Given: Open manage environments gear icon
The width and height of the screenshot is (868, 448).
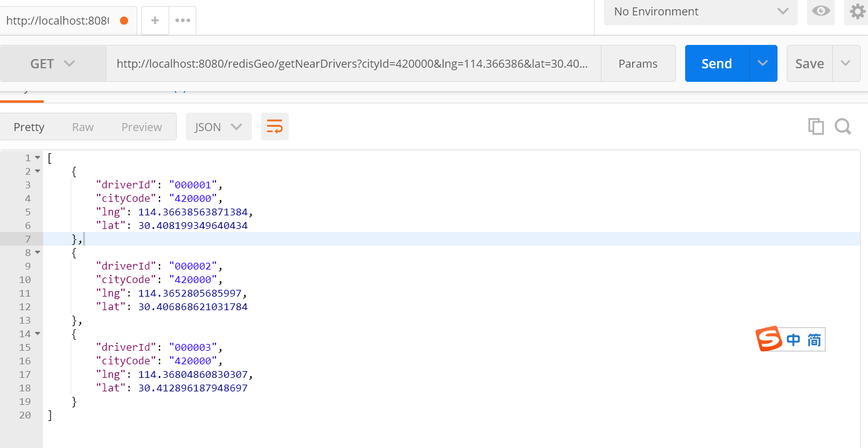Looking at the screenshot, I should (857, 11).
